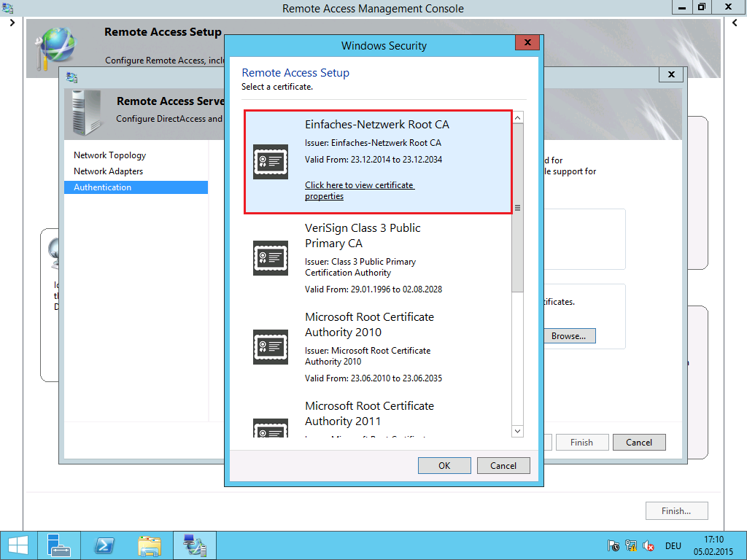The height and width of the screenshot is (560, 747).
Task: Open the Windows Start button
Action: pos(18,545)
